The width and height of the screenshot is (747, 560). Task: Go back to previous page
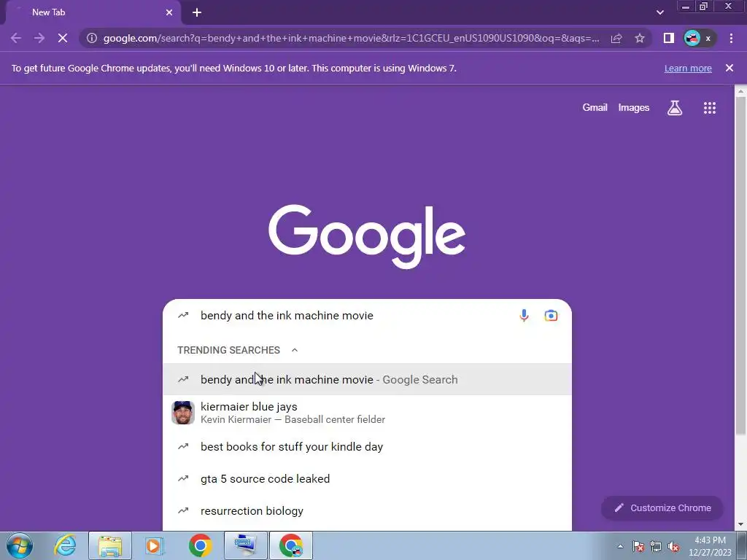(x=16, y=38)
